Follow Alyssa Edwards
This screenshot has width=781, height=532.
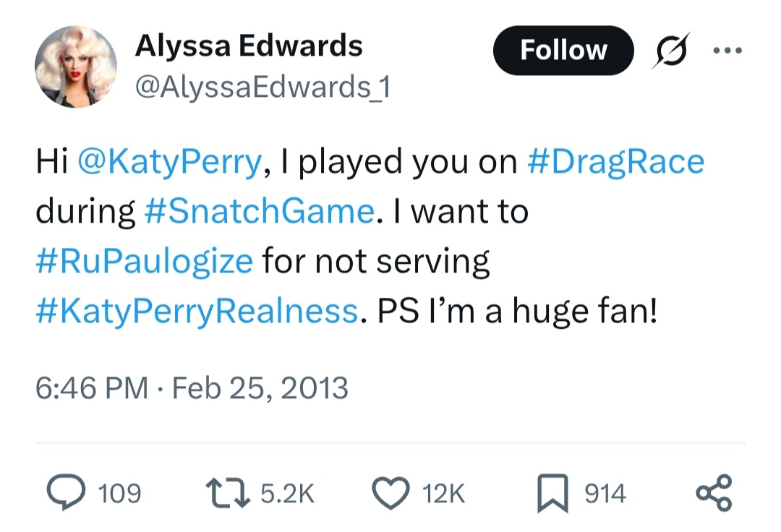[x=563, y=51]
